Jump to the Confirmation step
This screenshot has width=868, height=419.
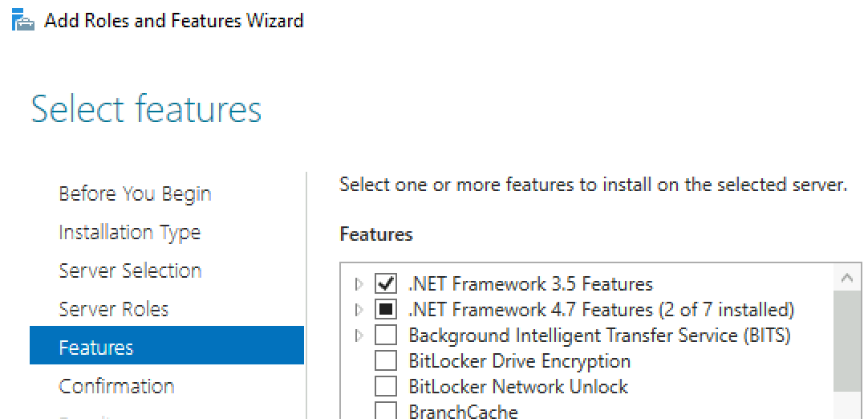(x=116, y=386)
